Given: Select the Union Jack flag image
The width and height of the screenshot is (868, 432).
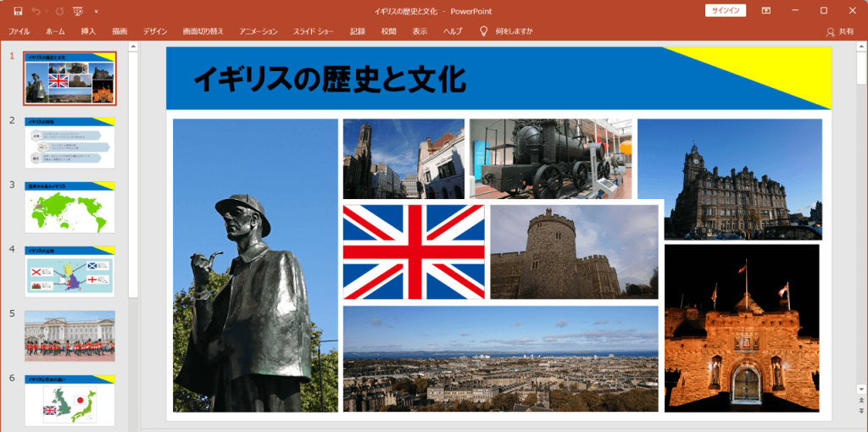Looking at the screenshot, I should (414, 252).
